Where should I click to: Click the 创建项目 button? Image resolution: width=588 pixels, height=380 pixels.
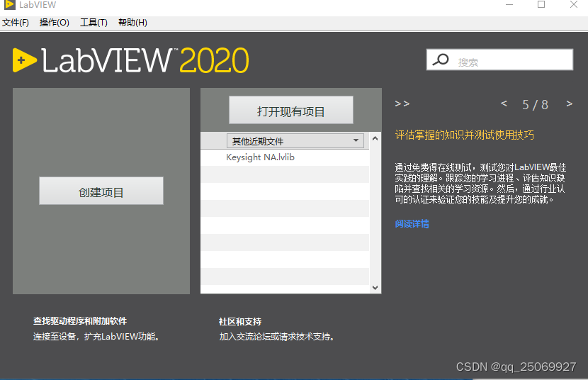click(x=101, y=191)
